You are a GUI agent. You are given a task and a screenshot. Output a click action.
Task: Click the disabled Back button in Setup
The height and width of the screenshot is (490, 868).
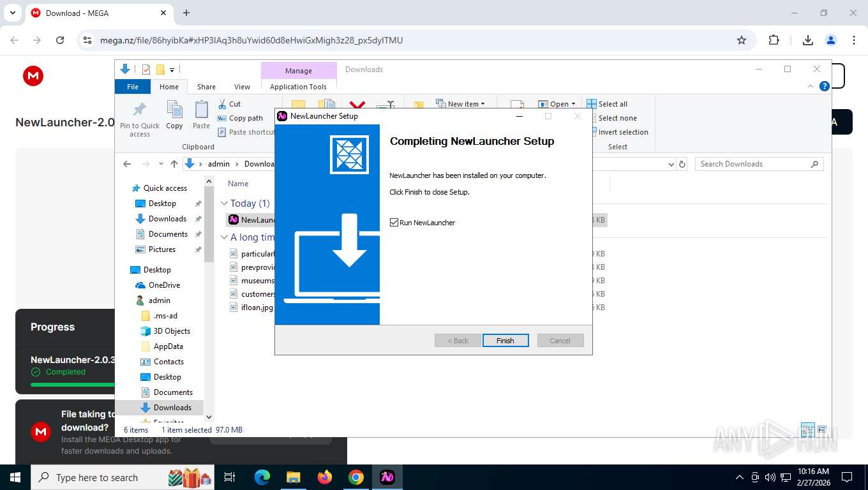458,341
